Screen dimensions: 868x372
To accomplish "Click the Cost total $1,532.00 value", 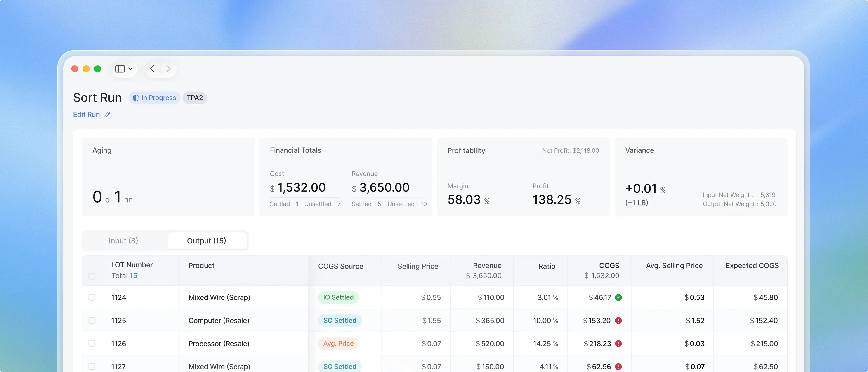I will (x=298, y=187).
